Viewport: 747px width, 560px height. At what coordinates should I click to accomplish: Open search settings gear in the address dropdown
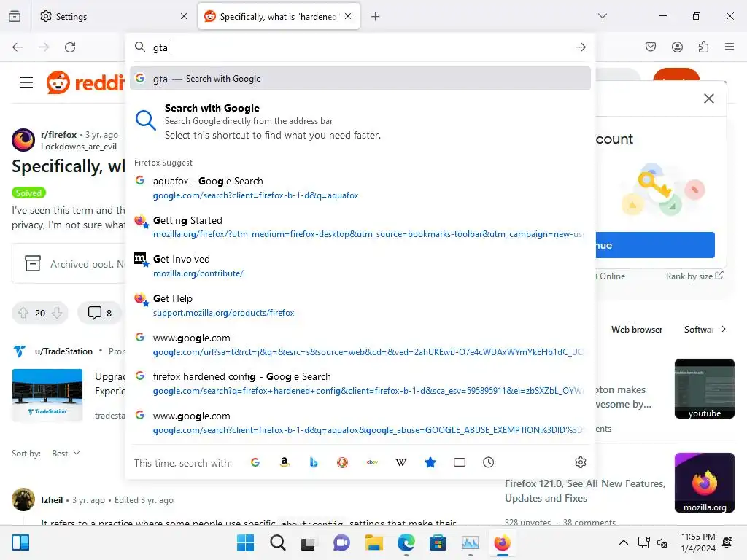580,462
